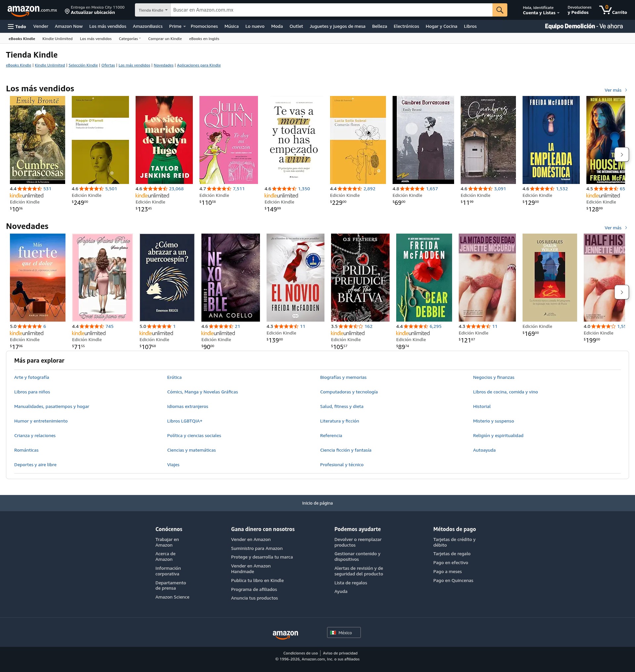
Task: Open Ciencia ficción y fantasía category
Action: click(x=346, y=450)
